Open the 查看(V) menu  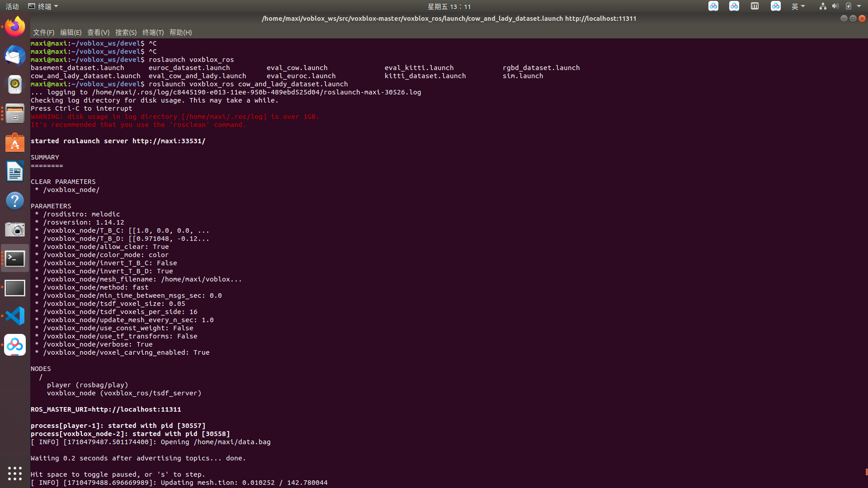[x=98, y=33]
